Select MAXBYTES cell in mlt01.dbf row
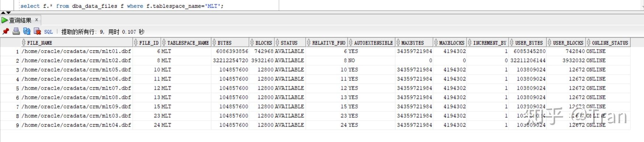Image resolution: width=644 pixels, height=142 pixels. (414, 51)
